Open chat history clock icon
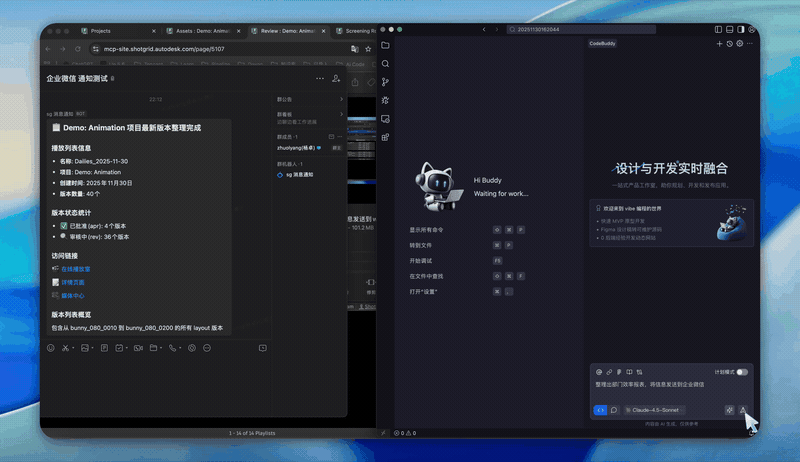Image resolution: width=800 pixels, height=462 pixels. (730, 44)
